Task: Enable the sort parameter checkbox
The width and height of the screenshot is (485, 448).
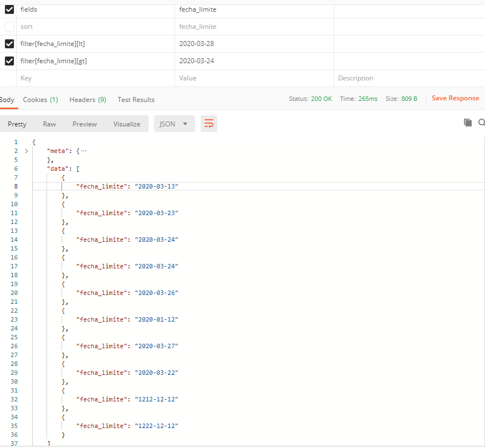Action: 9,27
